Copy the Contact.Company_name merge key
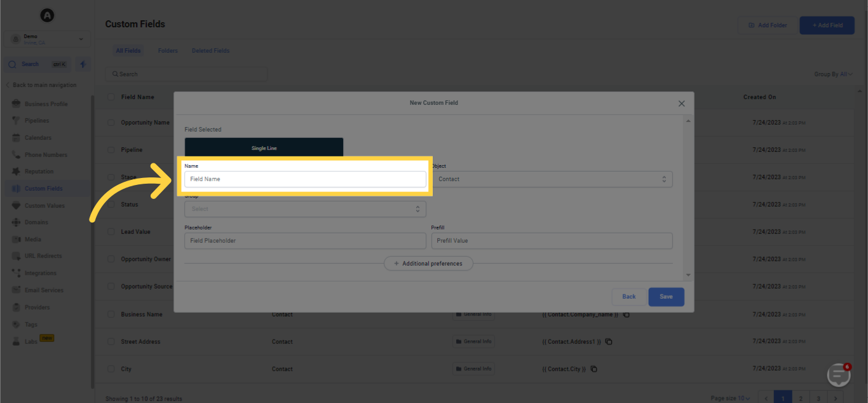The image size is (868, 403). 626,315
